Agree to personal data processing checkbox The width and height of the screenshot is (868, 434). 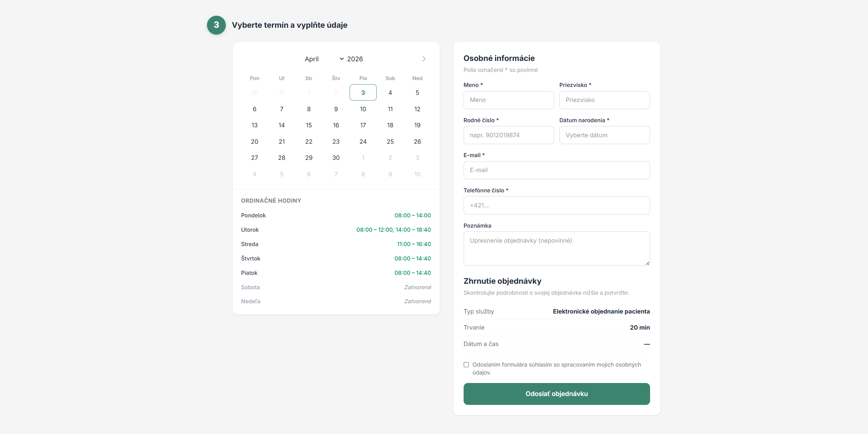(x=466, y=365)
